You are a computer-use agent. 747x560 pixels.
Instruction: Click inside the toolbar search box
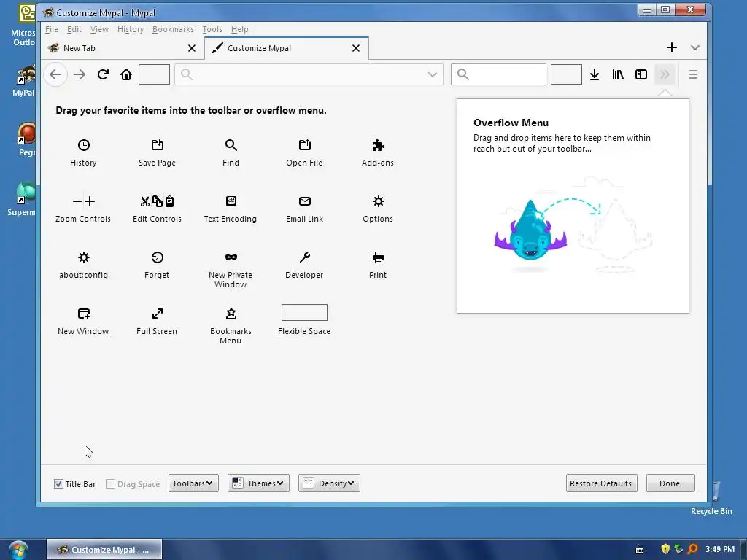(x=498, y=74)
